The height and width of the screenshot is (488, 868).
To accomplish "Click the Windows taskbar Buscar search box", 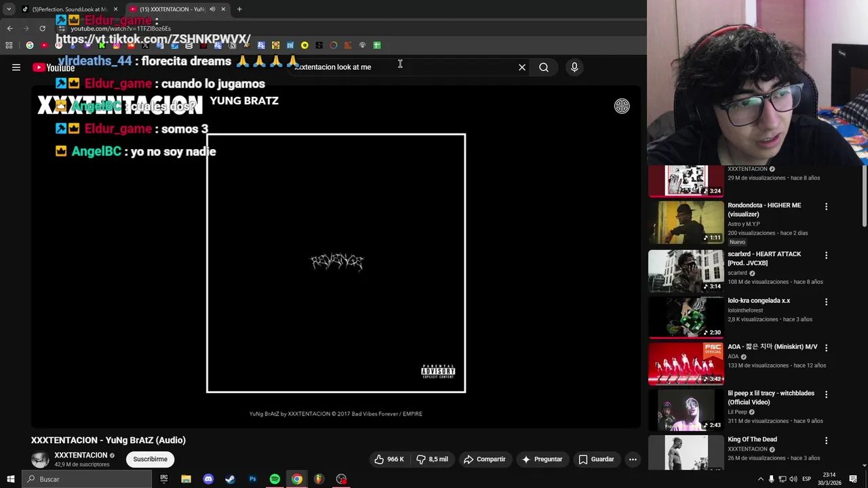I will (x=87, y=479).
